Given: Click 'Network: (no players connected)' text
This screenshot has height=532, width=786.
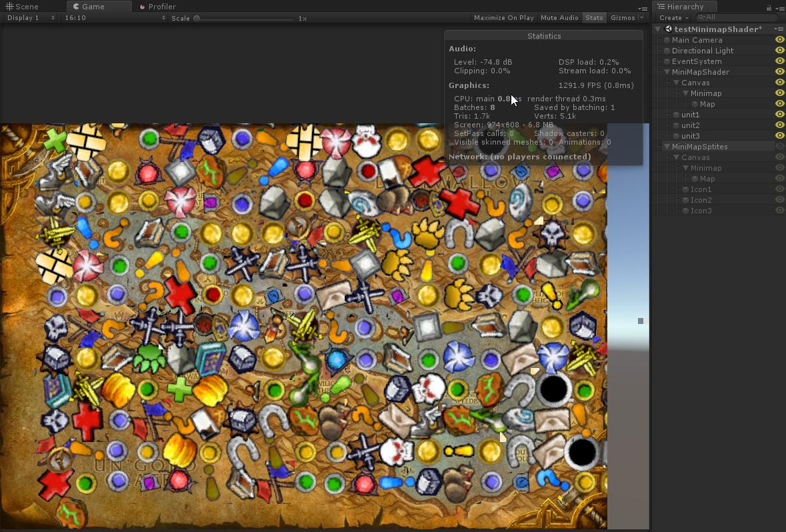Looking at the screenshot, I should [520, 157].
